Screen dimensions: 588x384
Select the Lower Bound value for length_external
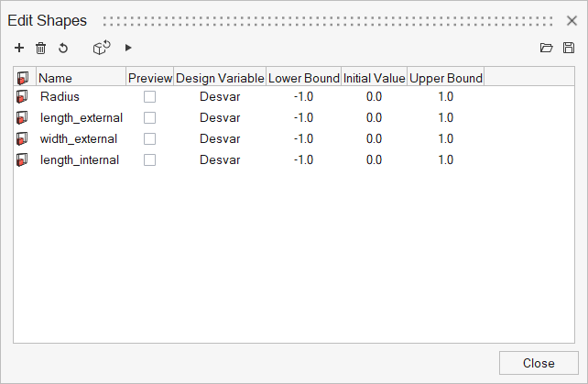(x=303, y=117)
